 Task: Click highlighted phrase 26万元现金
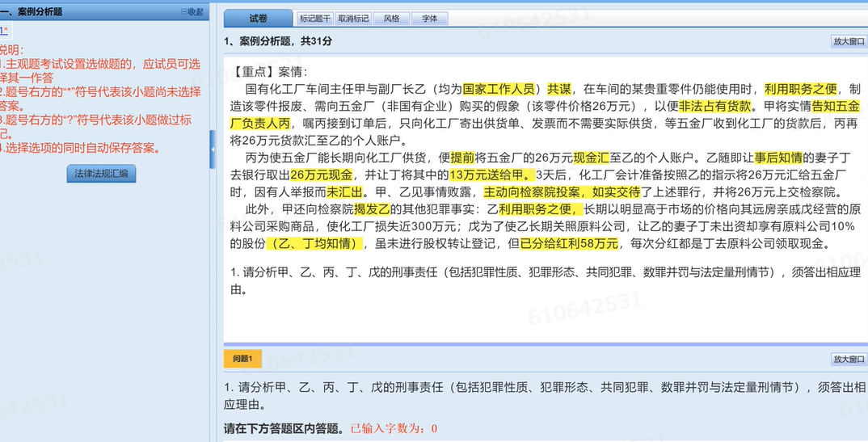(321, 175)
